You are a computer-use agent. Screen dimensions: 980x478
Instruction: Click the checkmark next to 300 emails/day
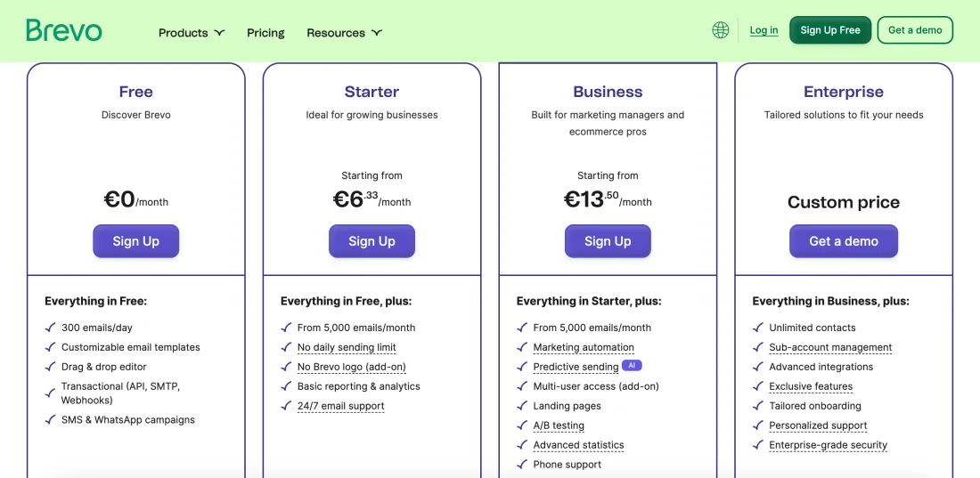51,328
